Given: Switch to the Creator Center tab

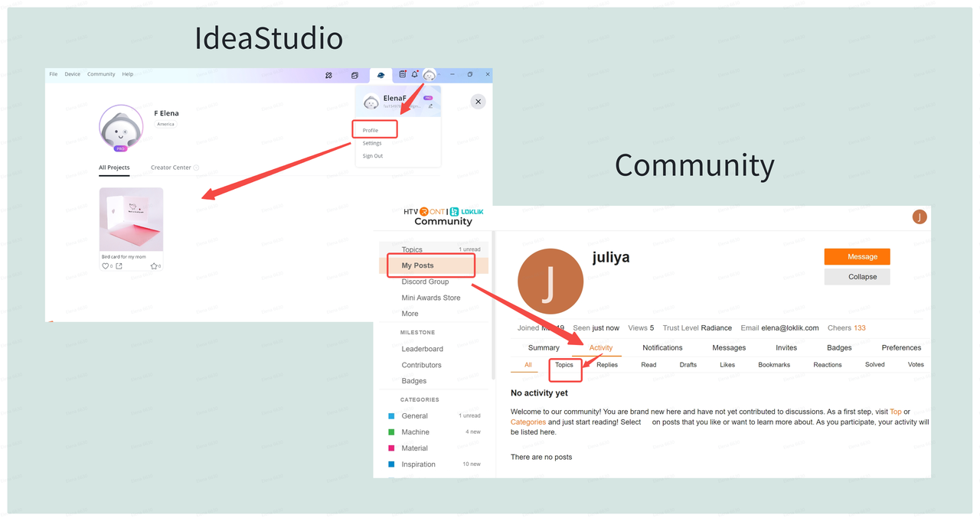Looking at the screenshot, I should (x=171, y=168).
